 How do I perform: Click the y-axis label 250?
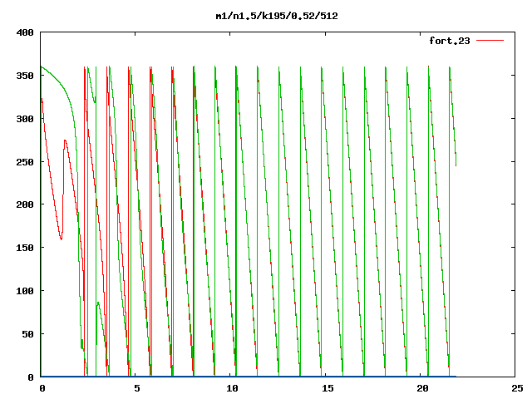25,162
